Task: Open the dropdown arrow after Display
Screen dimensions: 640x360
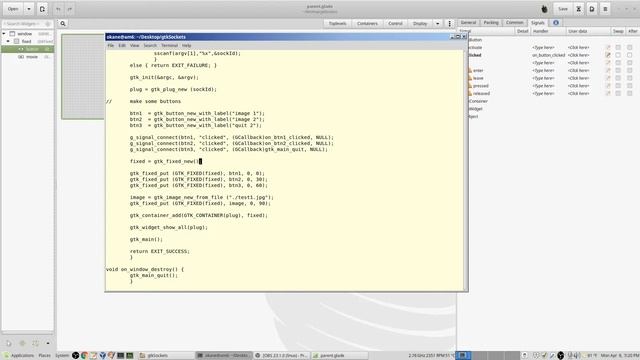Action: coord(438,24)
